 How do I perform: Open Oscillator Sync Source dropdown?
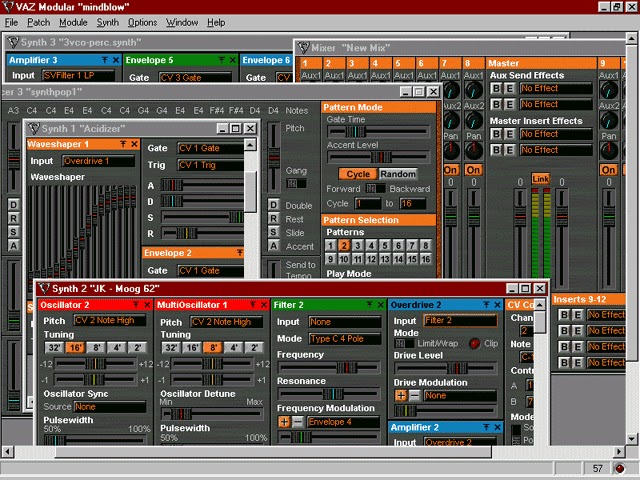[x=110, y=407]
